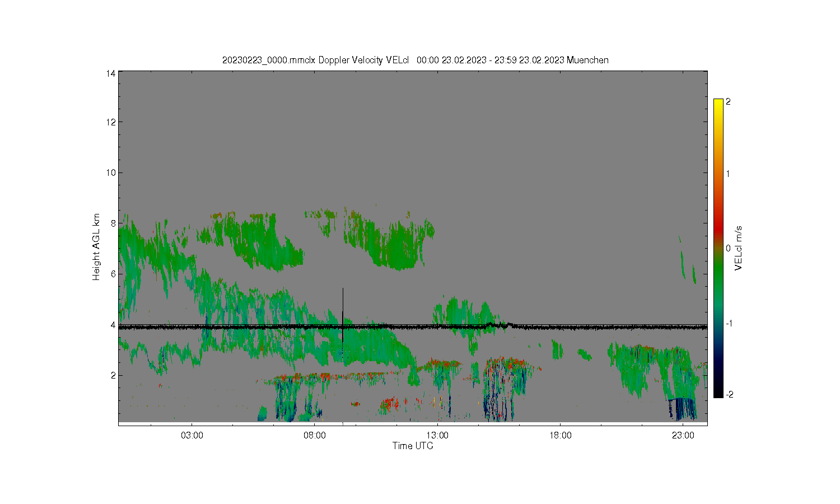
Task: Click the black horizontal line at 4 km
Action: 413,326
